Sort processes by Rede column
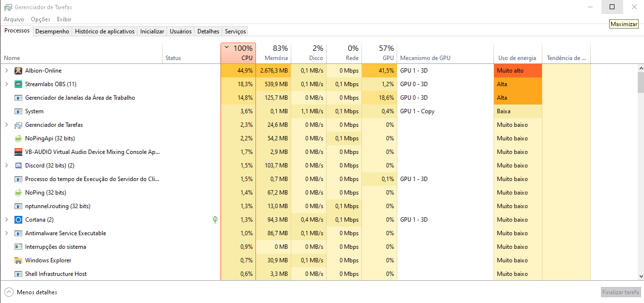 pyautogui.click(x=344, y=53)
